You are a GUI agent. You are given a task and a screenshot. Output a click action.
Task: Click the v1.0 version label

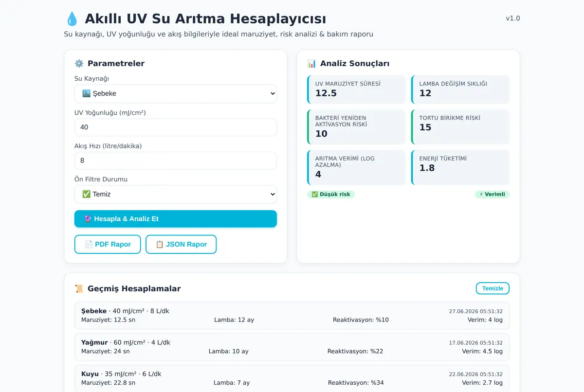[x=513, y=18]
